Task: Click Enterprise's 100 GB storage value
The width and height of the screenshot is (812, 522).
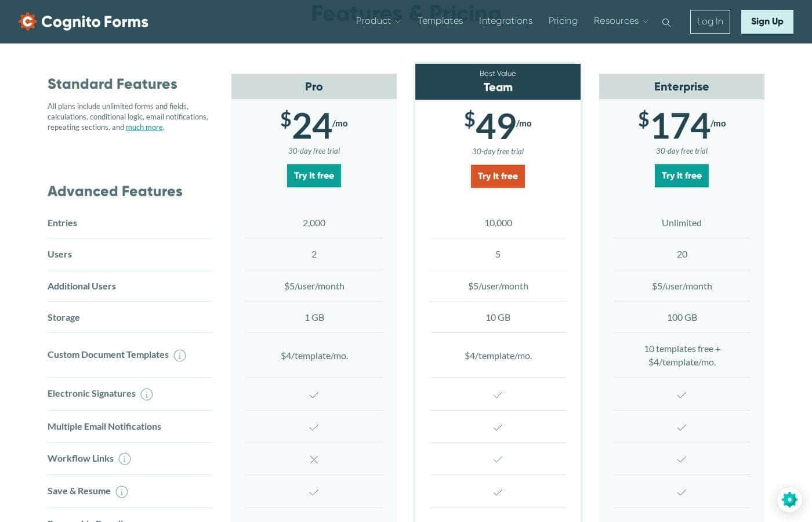Action: click(x=682, y=318)
